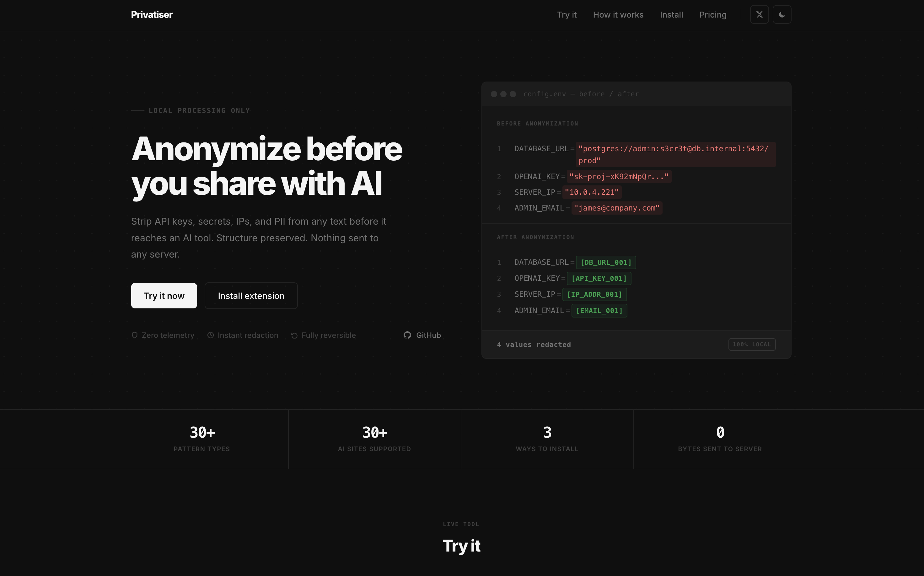
Task: Click the Install extension button
Action: click(x=251, y=296)
